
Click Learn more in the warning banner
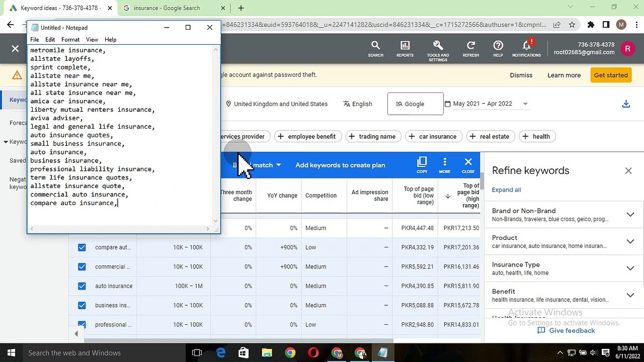pyautogui.click(x=564, y=75)
